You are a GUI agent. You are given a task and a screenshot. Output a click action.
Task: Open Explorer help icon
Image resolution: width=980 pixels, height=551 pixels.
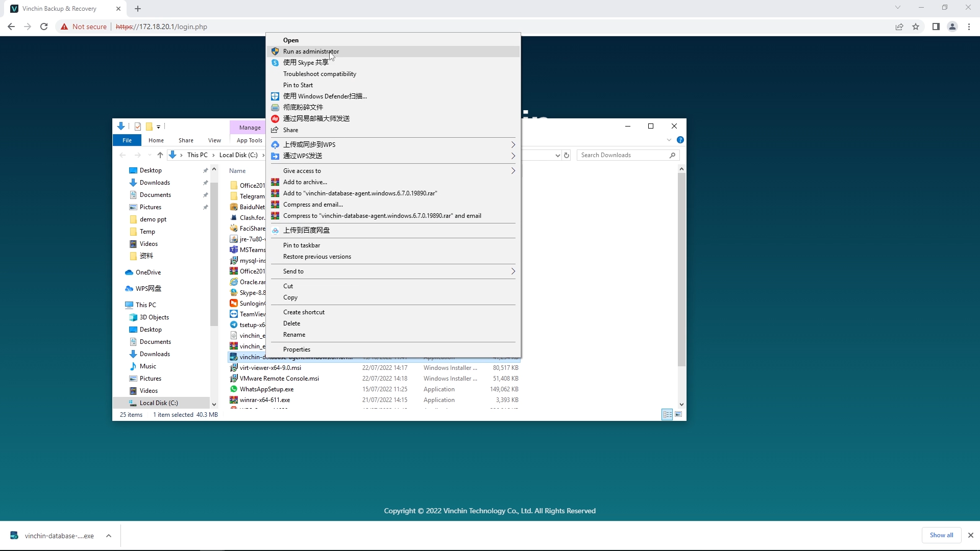680,140
